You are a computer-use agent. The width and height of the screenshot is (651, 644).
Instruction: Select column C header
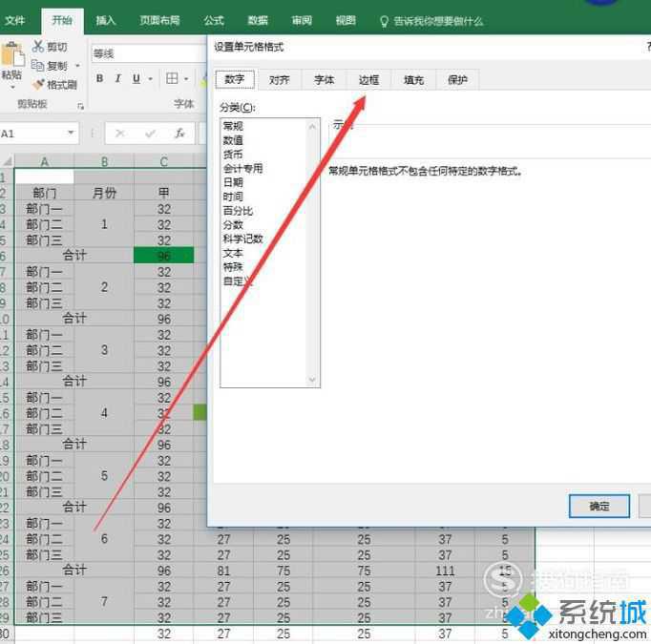(x=164, y=161)
